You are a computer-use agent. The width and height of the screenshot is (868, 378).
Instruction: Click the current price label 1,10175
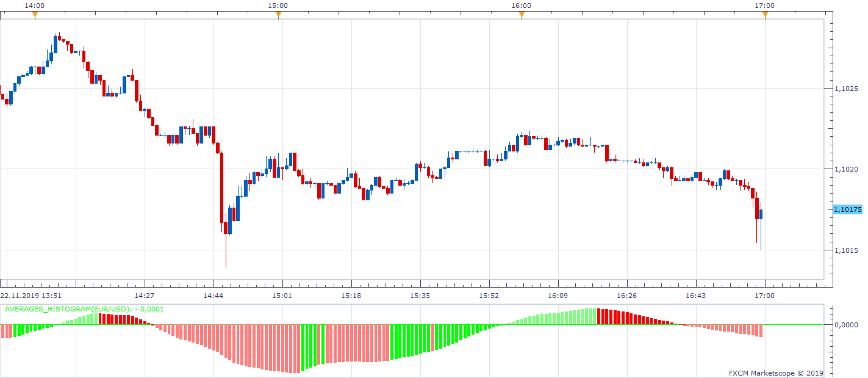(847, 209)
